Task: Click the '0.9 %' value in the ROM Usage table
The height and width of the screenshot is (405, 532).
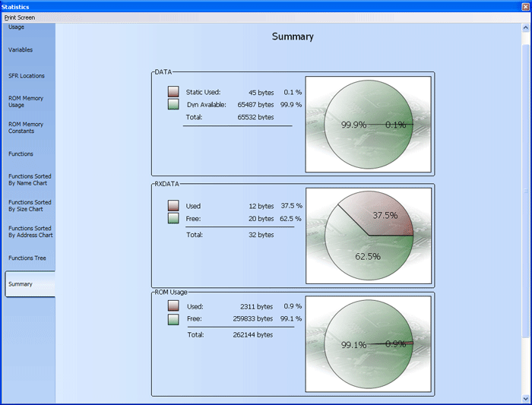Action: [293, 306]
